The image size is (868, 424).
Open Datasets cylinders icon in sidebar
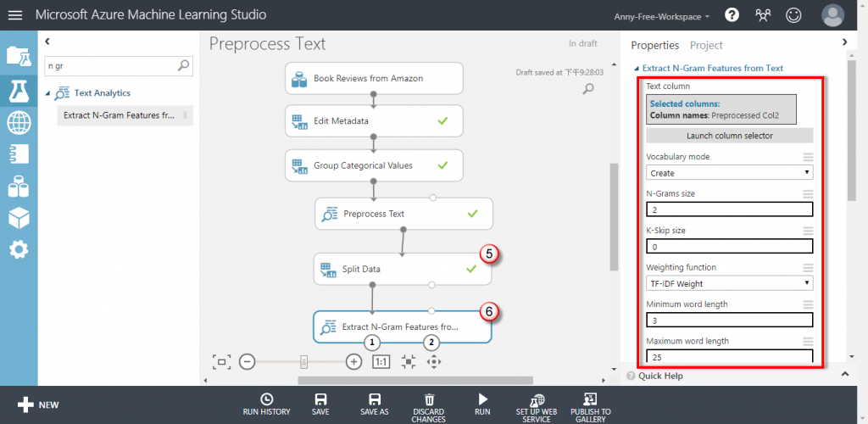[19, 187]
